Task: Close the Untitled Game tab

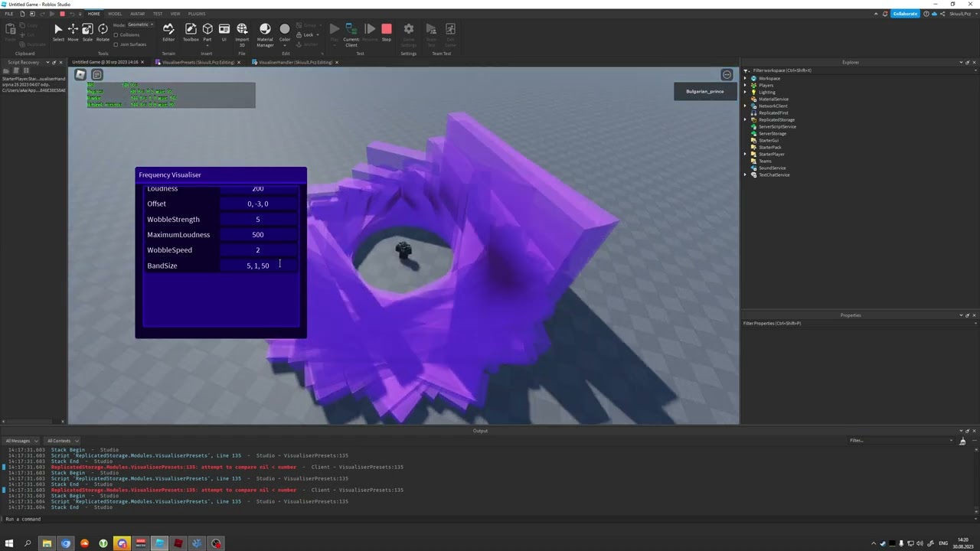Action: pos(144,62)
